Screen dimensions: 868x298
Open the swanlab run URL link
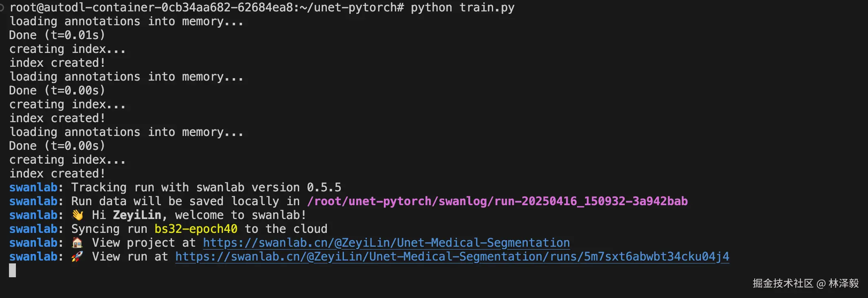coord(452,257)
